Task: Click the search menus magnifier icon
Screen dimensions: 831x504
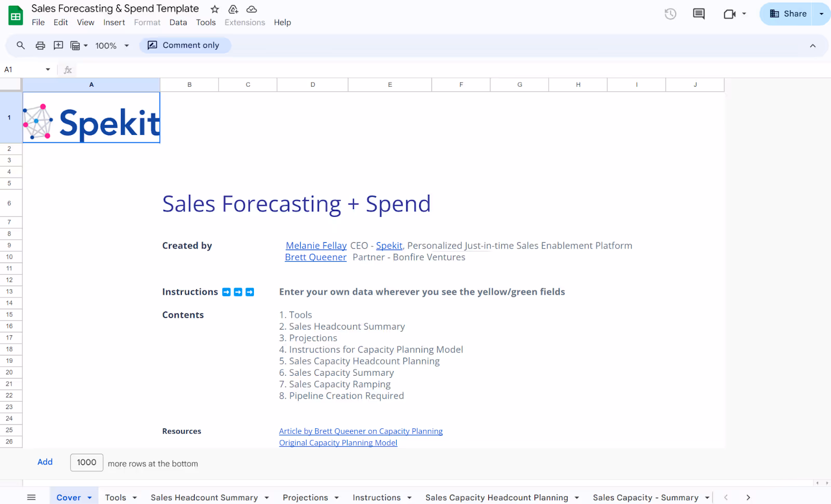Action: click(x=21, y=45)
